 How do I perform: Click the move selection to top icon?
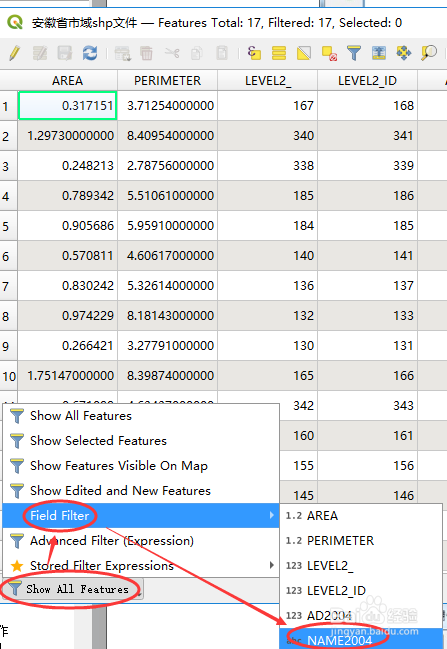[x=379, y=53]
